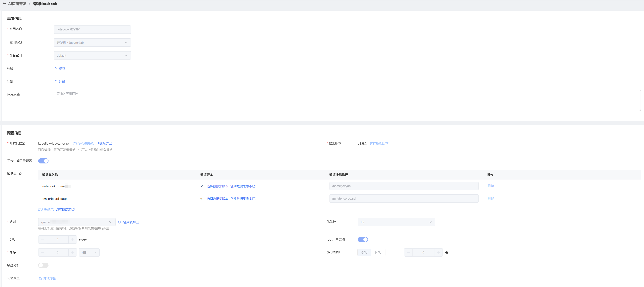The height and width of the screenshot is (287, 644).
Task: Open the 优先级 (priority) dropdown
Action: pos(396,222)
